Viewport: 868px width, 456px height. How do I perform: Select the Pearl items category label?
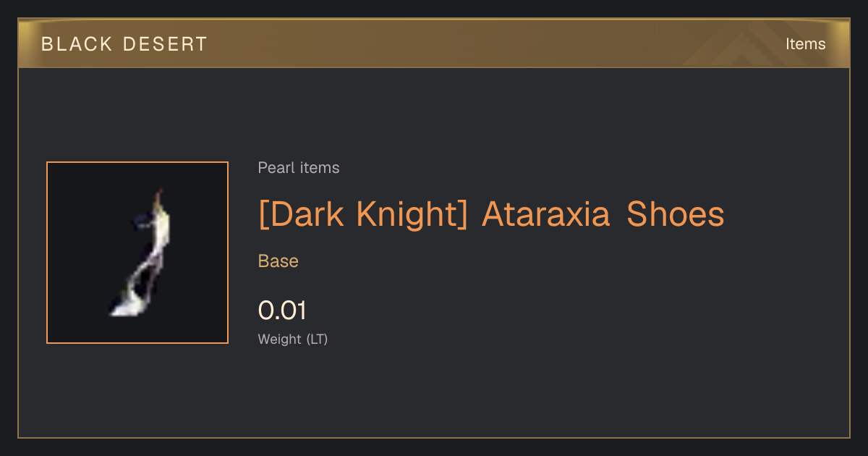[299, 168]
